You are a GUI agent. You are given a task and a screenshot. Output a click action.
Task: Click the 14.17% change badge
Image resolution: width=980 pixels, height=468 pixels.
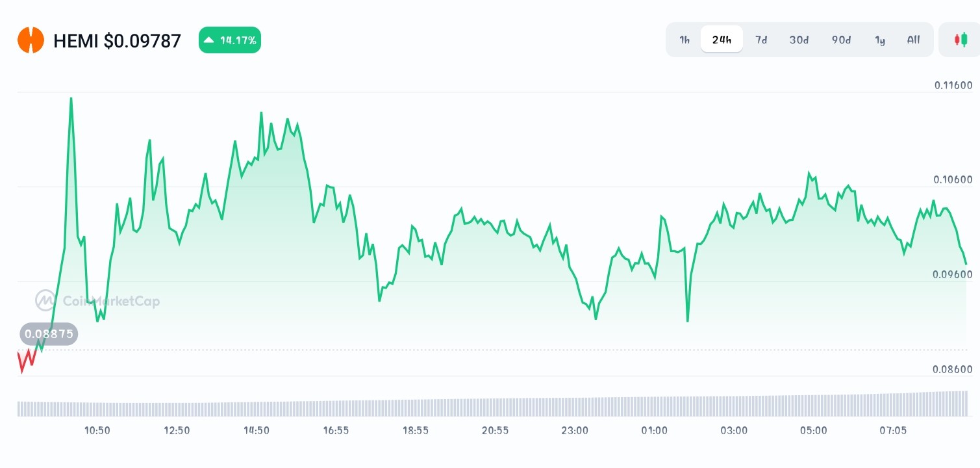pos(230,40)
